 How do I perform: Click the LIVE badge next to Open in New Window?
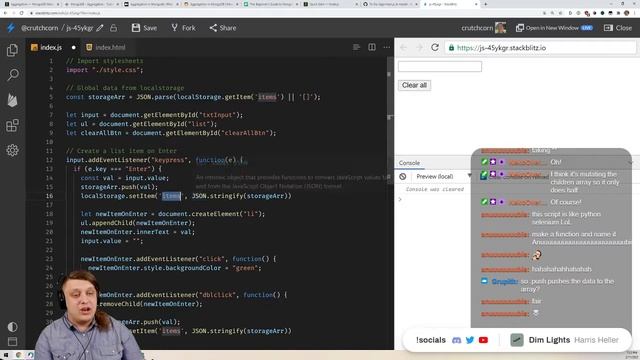pos(587,28)
